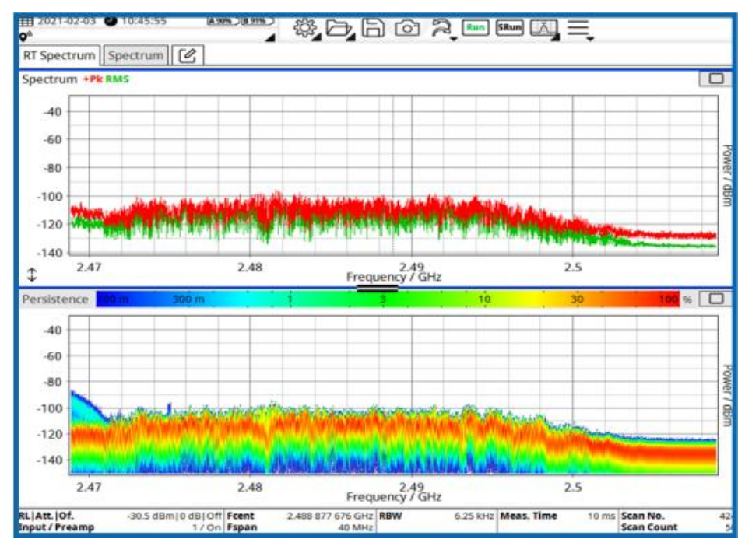
Task: Switch to the Spectrum tab
Action: (x=135, y=55)
